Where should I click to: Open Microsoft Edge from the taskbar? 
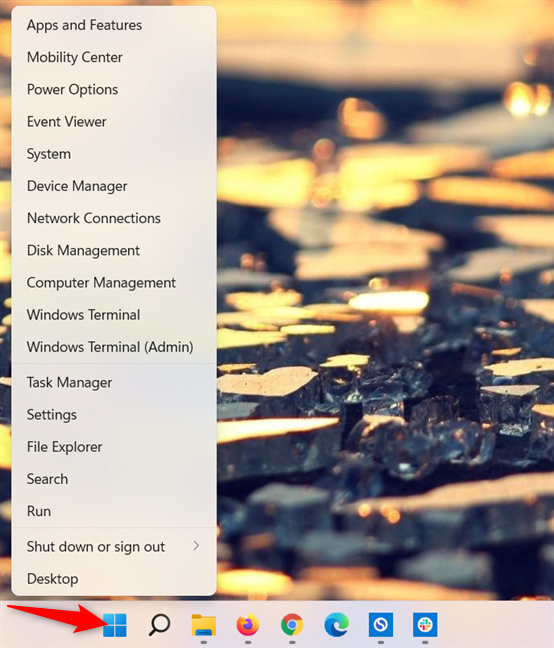336,624
